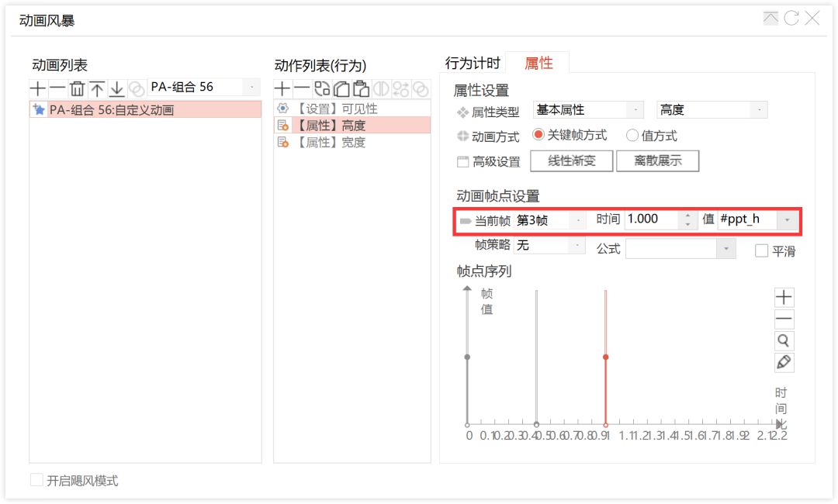Click the rightmost overlapping circles icon in 动作列表
838x504 pixels.
[421, 88]
